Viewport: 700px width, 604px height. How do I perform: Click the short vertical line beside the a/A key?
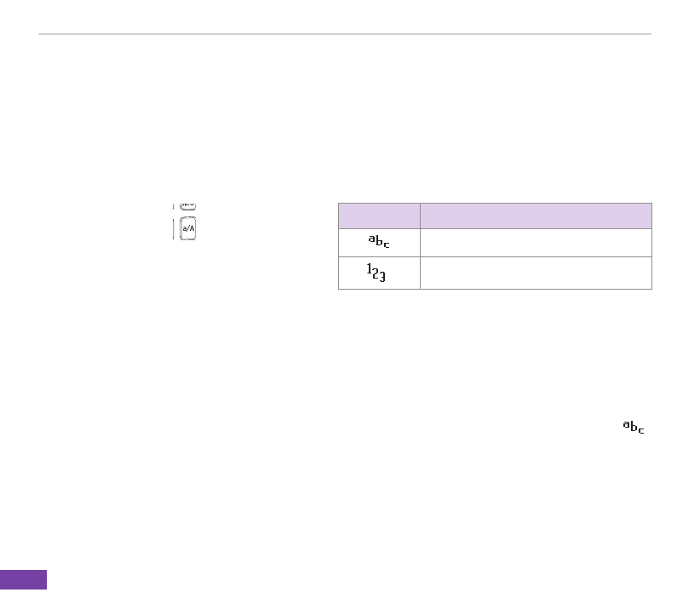pos(174,231)
